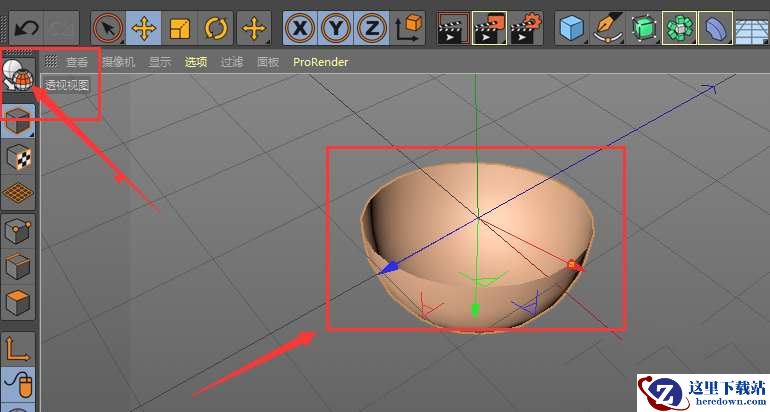Render the active view
The width and height of the screenshot is (770, 412).
click(453, 29)
